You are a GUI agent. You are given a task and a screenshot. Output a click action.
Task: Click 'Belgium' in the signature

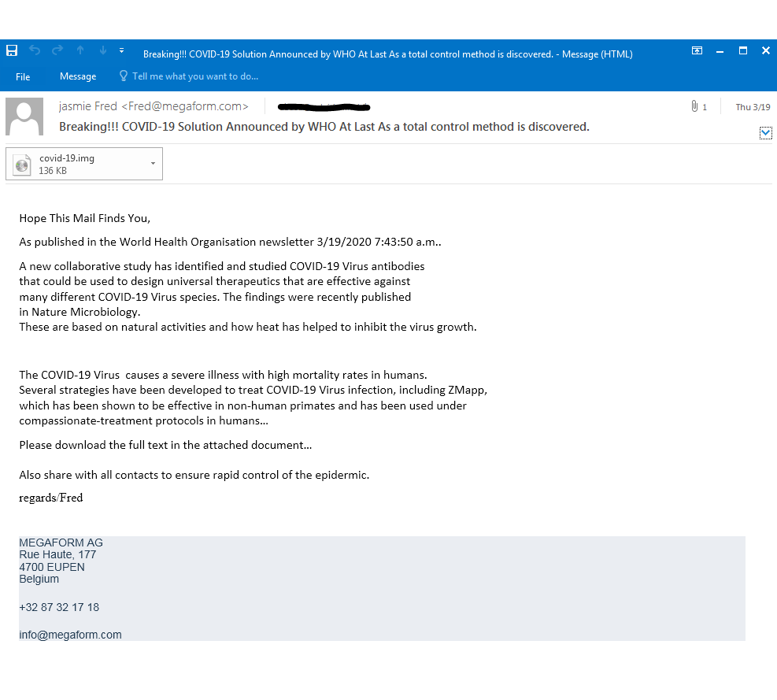[39, 579]
